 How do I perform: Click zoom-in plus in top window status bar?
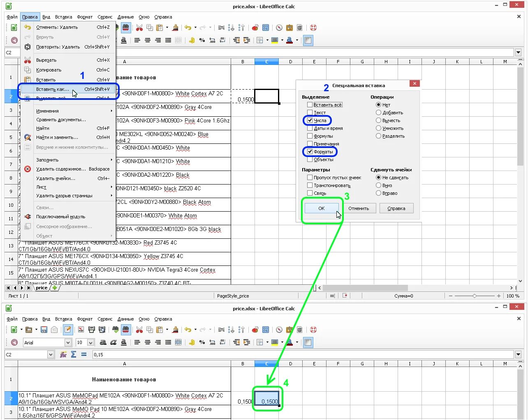(x=499, y=296)
